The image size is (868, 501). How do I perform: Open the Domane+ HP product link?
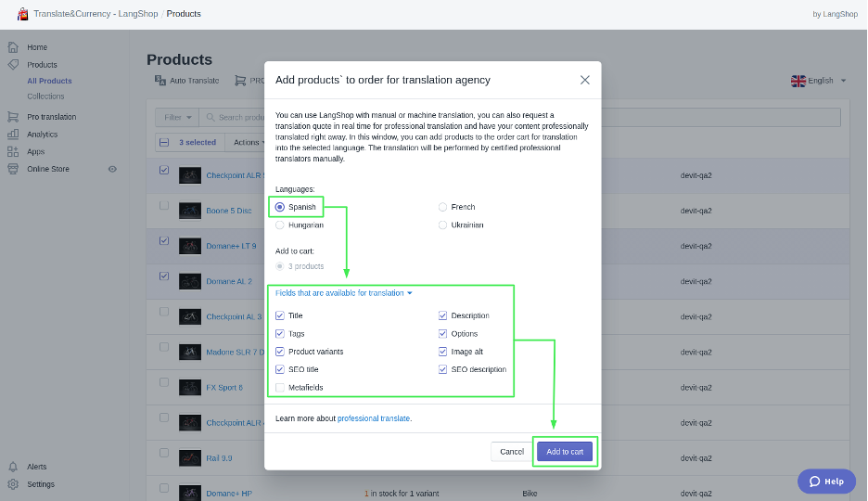(229, 494)
